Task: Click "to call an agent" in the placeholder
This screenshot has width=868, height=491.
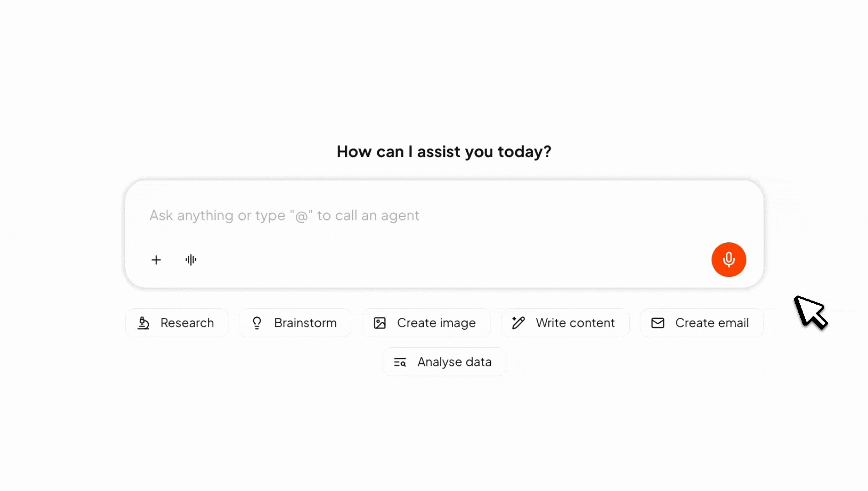Action: [x=368, y=215]
